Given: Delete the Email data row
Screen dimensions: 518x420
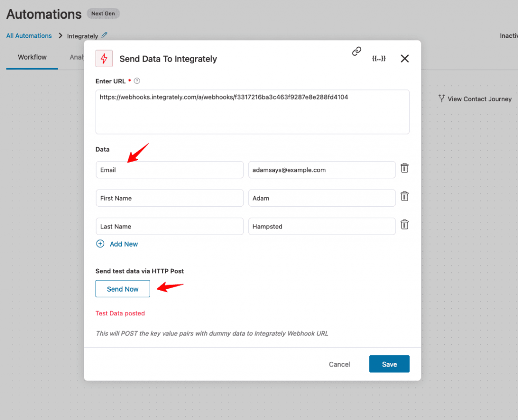Looking at the screenshot, I should [405, 168].
